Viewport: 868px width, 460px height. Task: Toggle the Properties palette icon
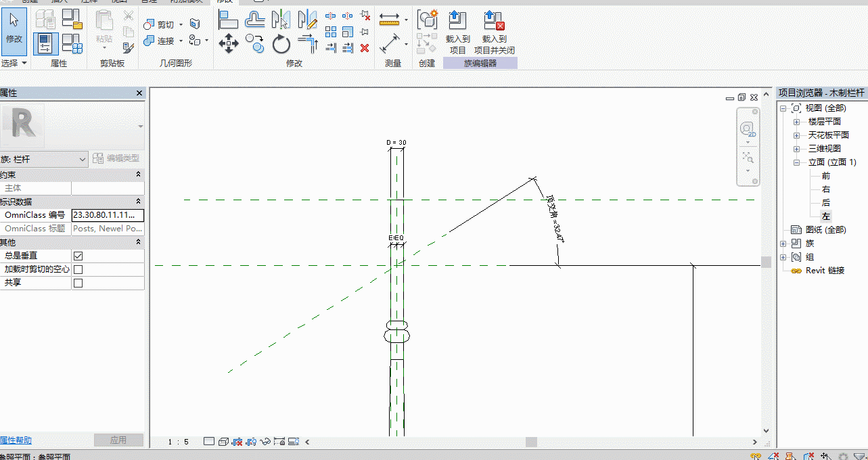pyautogui.click(x=45, y=43)
